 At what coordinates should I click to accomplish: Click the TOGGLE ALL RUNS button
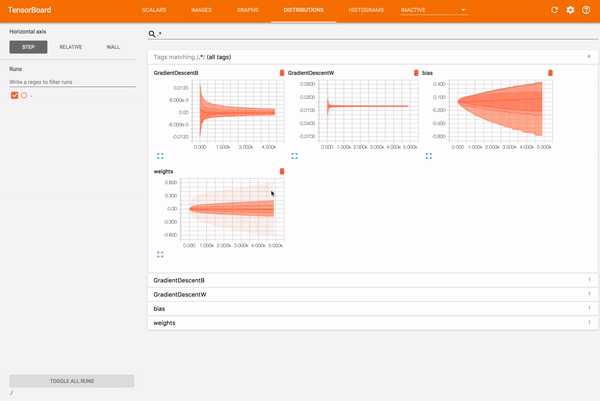click(x=72, y=381)
